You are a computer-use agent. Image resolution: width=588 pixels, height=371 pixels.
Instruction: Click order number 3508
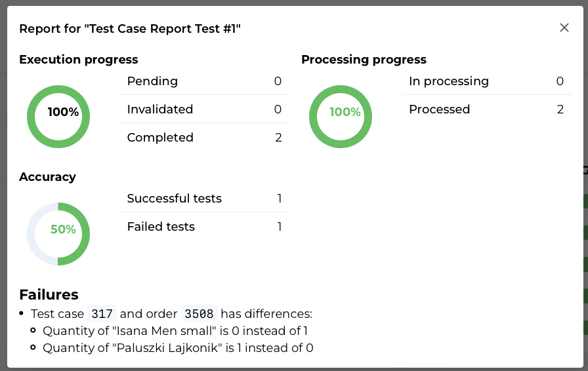click(x=199, y=314)
